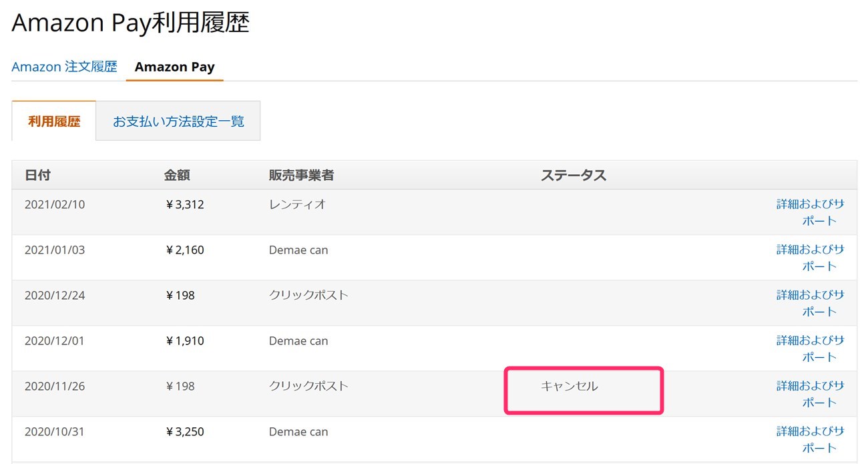Click the ¥198 amount in the 2020/11/26 row
Viewport: 868px width, 464px height.
180,386
